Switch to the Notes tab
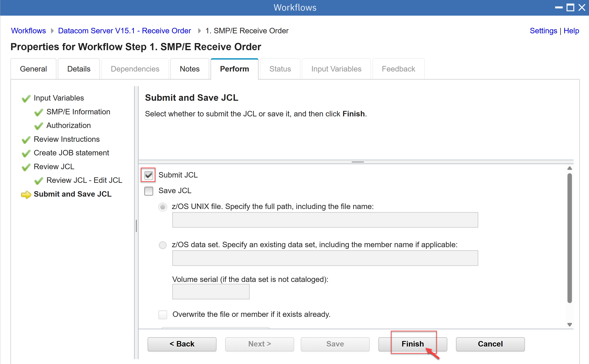 (x=190, y=69)
